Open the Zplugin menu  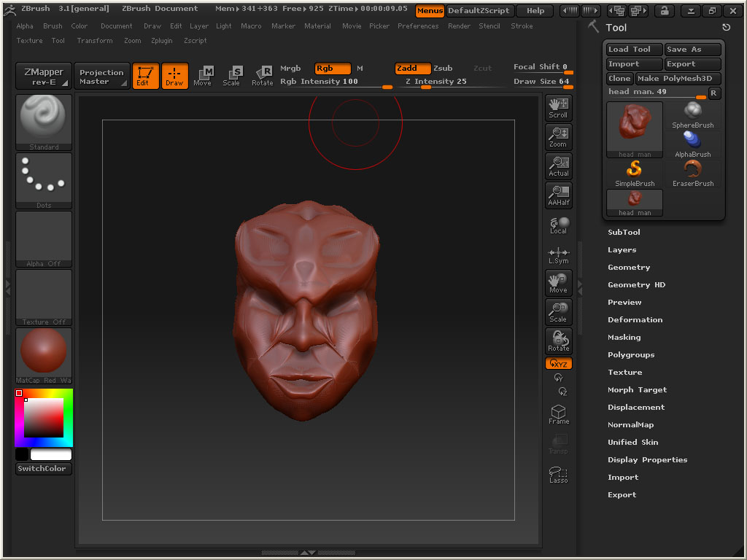point(161,41)
